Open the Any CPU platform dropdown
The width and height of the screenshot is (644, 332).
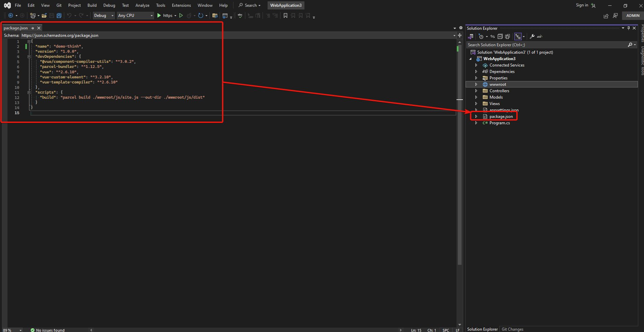[x=135, y=16]
